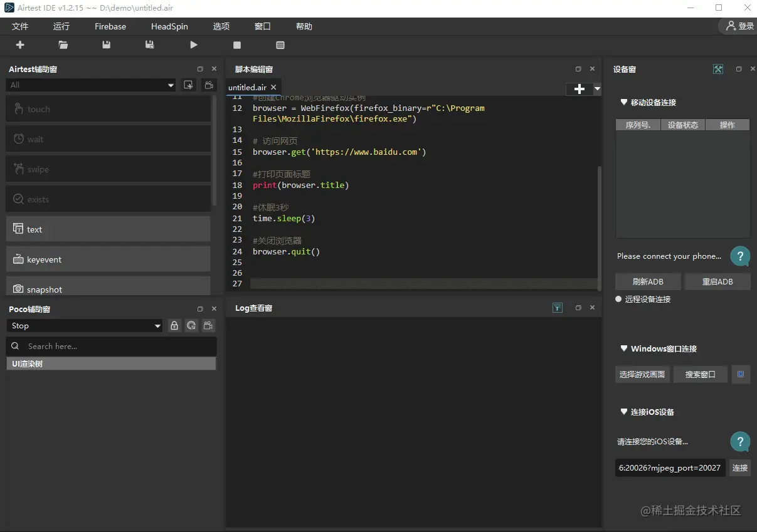Click the 操作 column header
The image size is (757, 532).
click(x=728, y=125)
